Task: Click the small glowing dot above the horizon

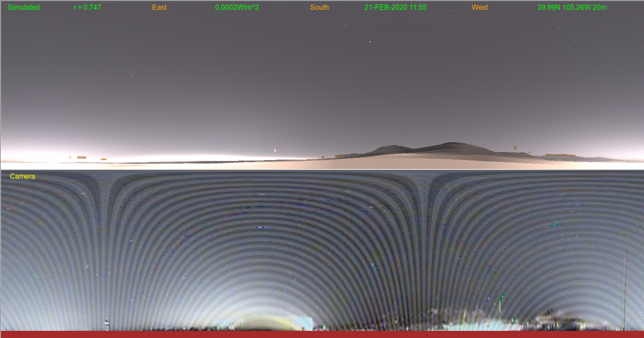Action: (x=275, y=150)
